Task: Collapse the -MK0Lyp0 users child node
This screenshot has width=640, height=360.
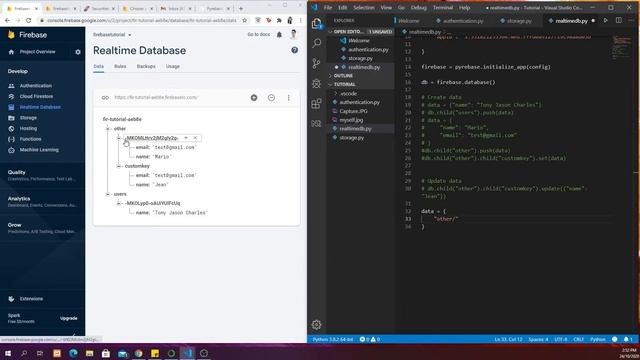Action: pos(118,203)
